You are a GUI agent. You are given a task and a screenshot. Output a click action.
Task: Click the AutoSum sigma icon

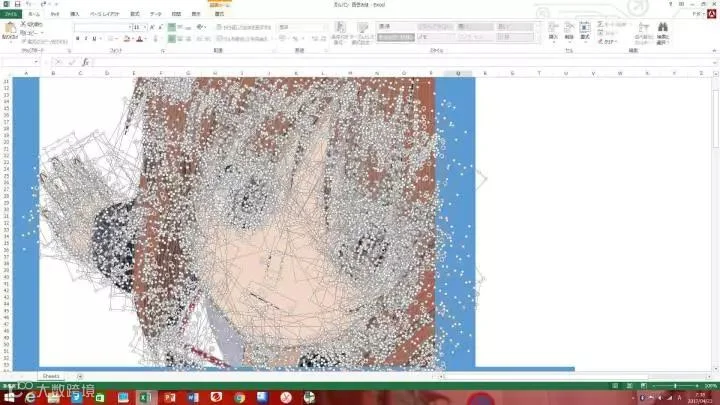point(600,24)
